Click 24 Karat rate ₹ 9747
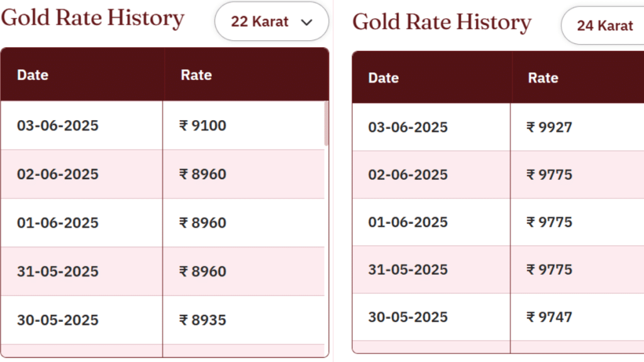Viewport: 644px width, 362px height. (x=549, y=317)
